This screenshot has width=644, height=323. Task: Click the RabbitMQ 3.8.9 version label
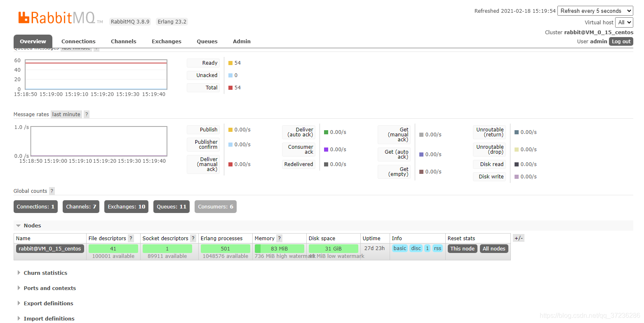(130, 22)
